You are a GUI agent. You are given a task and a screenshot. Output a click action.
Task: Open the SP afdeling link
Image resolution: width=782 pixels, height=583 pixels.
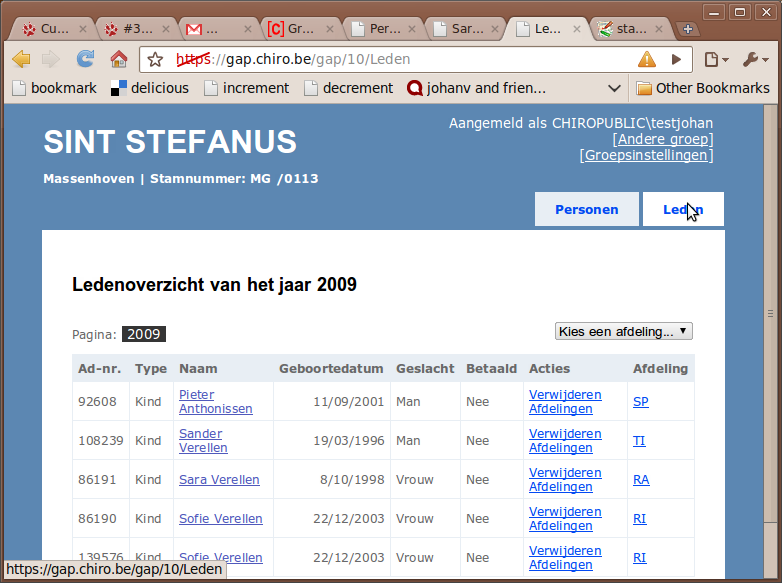(641, 401)
